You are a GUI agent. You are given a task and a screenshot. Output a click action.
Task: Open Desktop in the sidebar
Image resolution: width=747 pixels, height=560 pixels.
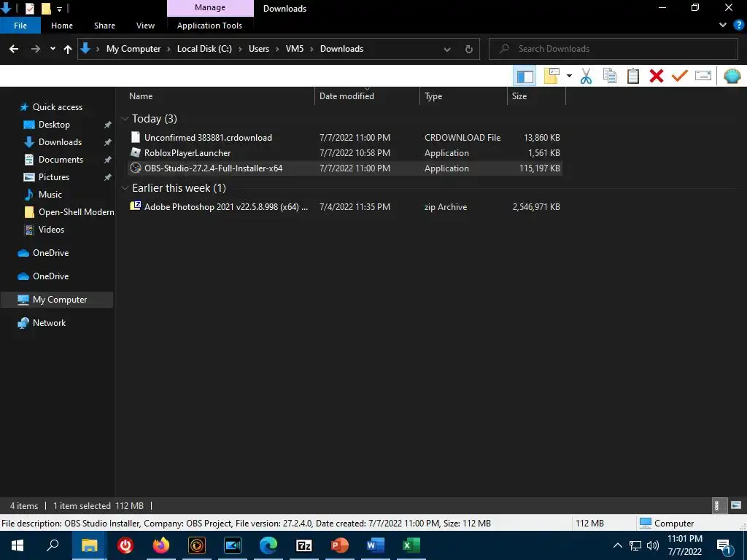(54, 125)
